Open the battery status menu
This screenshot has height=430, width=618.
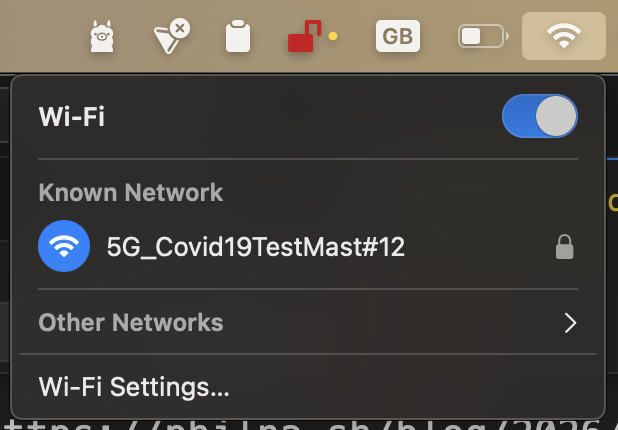point(483,36)
